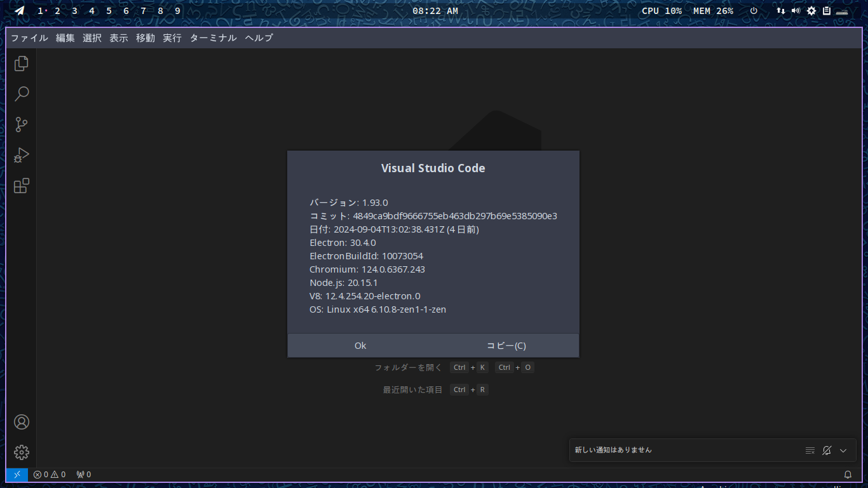Switch to workspace 3 in top bar
The width and height of the screenshot is (868, 488).
coord(74,11)
